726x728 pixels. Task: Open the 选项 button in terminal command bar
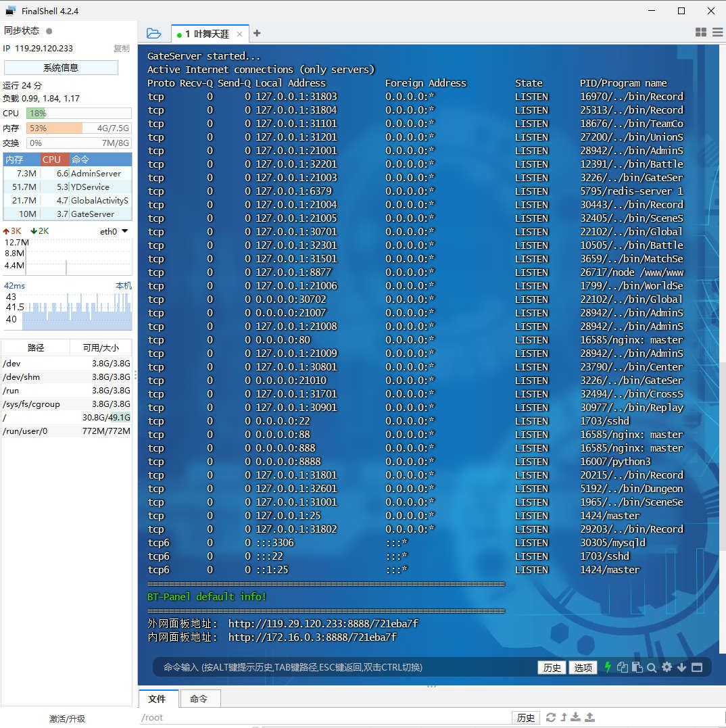click(x=583, y=668)
